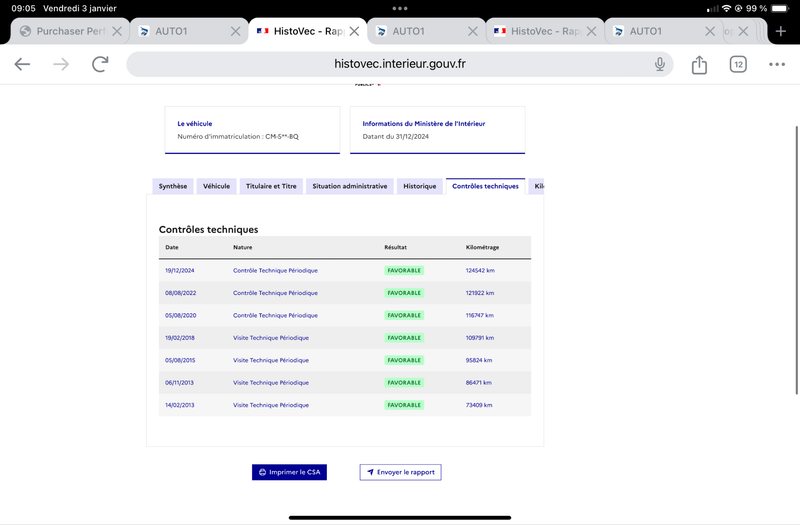Click the 124542 km value

480,270
